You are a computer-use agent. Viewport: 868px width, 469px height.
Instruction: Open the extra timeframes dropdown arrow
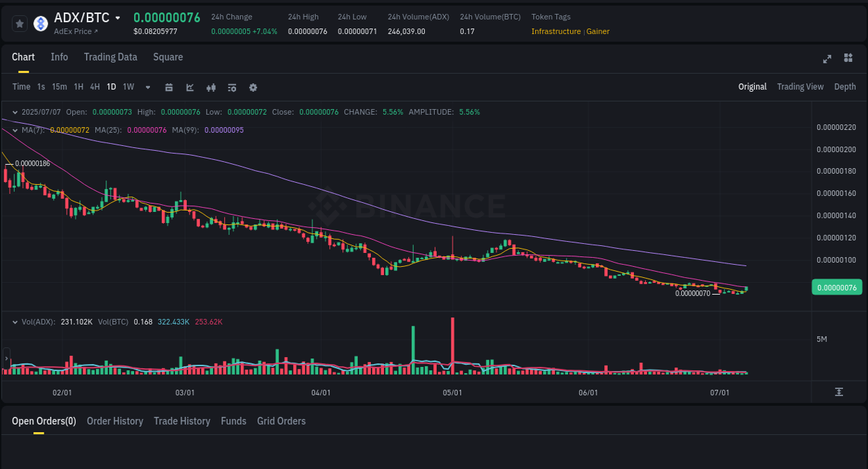tap(147, 87)
